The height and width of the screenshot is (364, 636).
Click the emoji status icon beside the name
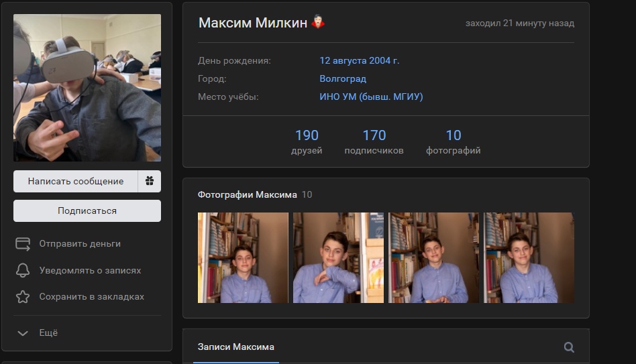click(x=317, y=23)
